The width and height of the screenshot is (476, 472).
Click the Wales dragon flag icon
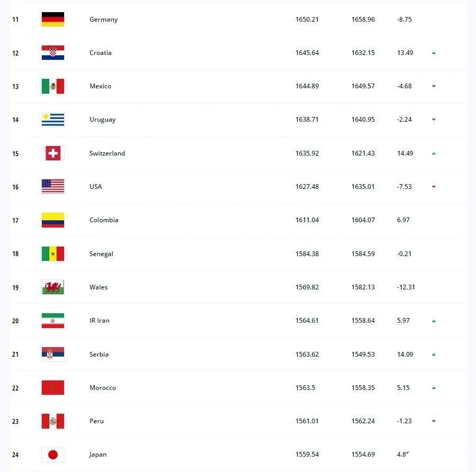(53, 287)
